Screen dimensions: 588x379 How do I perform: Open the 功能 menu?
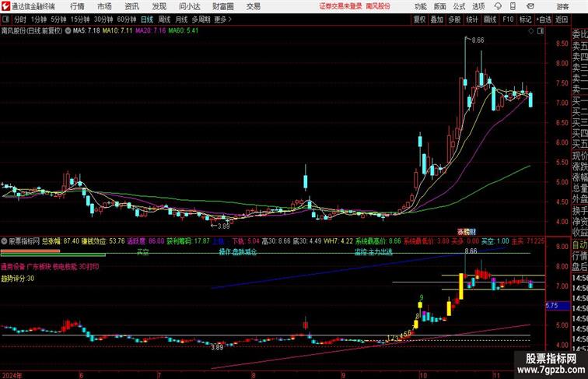[421, 6]
